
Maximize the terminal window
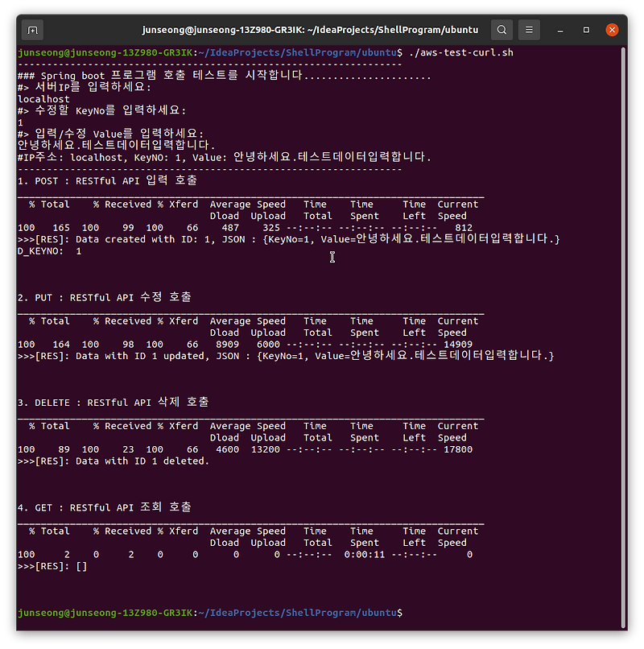point(586,29)
